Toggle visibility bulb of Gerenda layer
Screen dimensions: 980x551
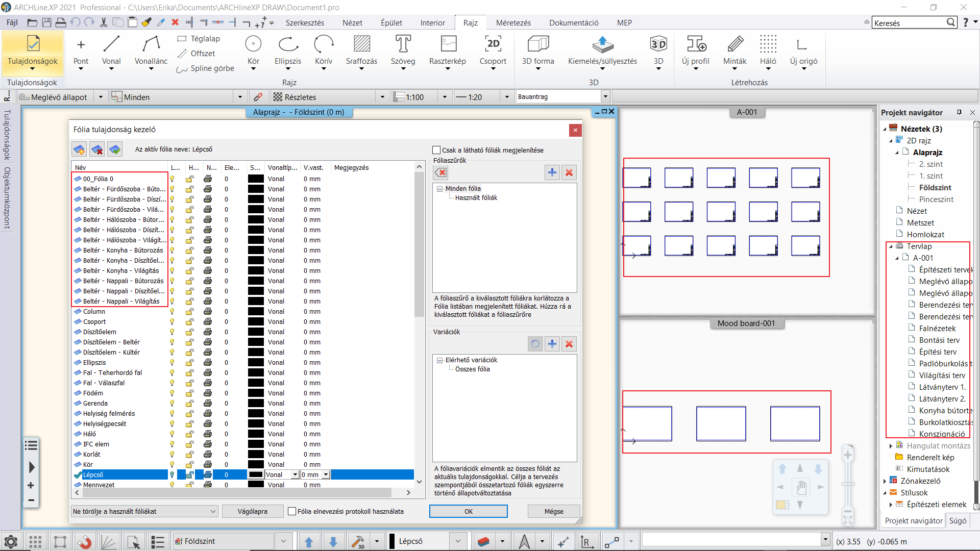(x=172, y=404)
